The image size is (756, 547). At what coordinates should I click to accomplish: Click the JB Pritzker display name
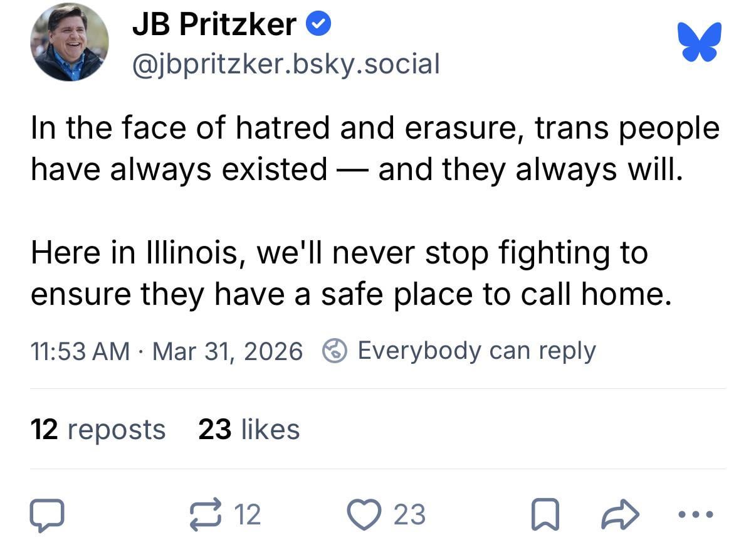(x=214, y=24)
